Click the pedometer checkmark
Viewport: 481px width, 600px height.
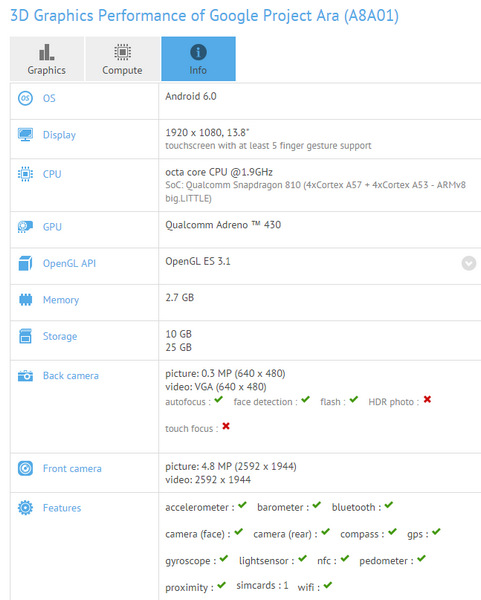click(422, 559)
